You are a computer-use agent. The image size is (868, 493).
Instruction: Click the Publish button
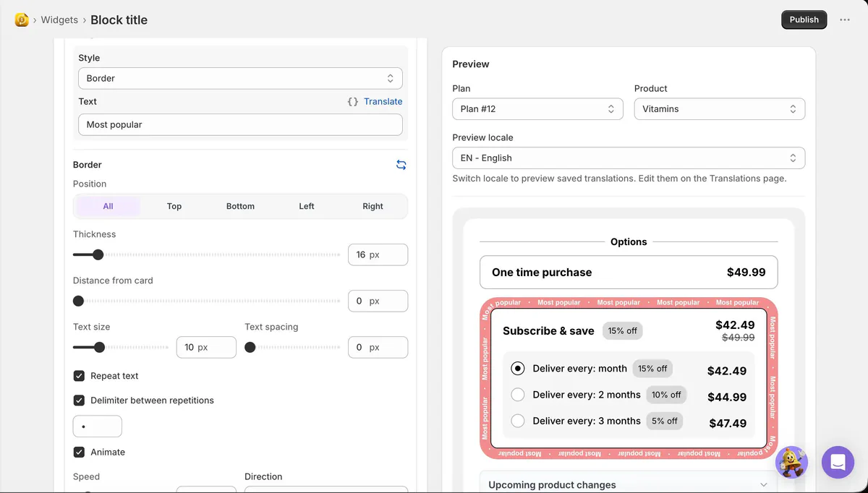[x=804, y=20]
